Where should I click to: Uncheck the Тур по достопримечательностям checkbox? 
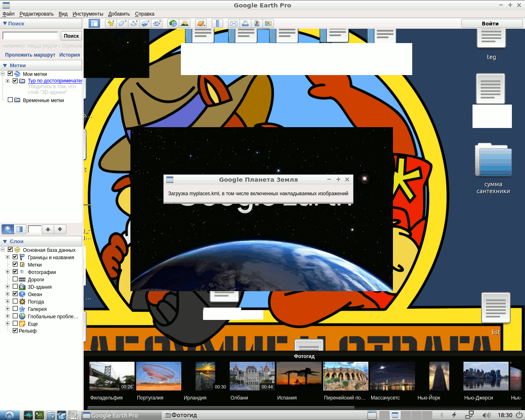(x=15, y=81)
